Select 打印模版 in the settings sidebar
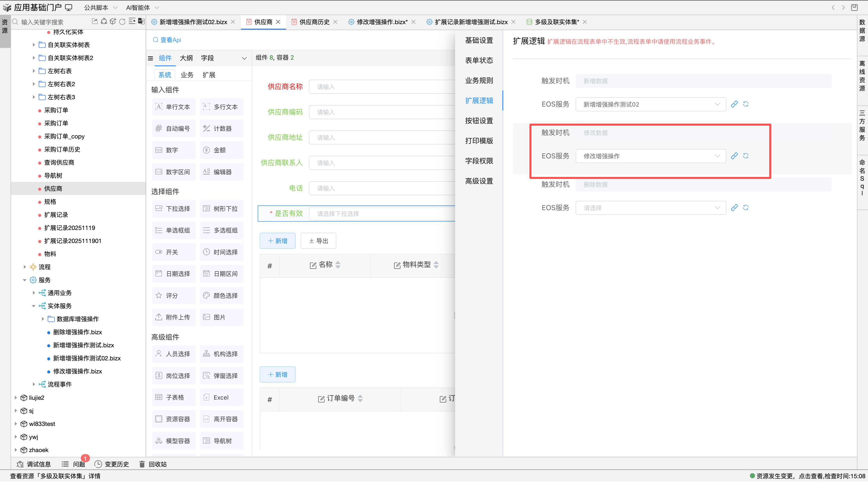The width and height of the screenshot is (868, 482). point(479,140)
